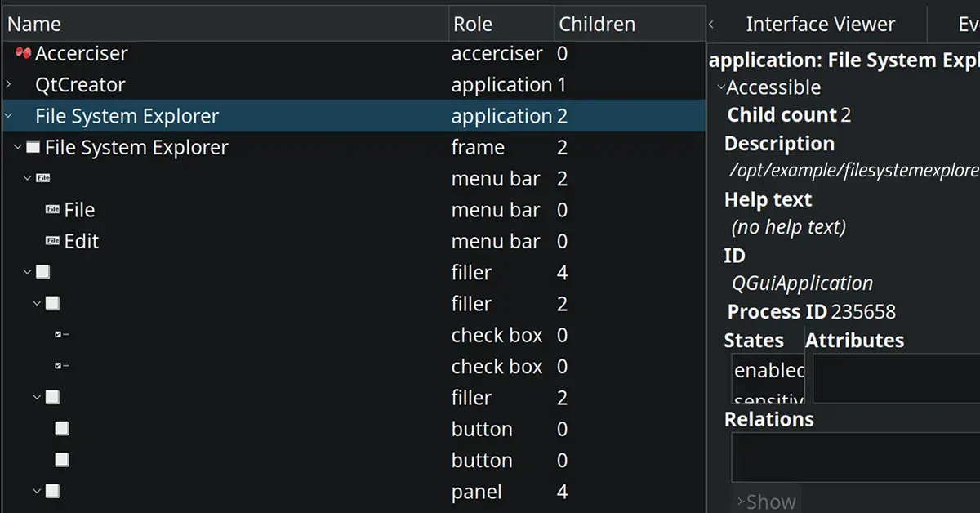Collapse the panel node with 4 children

tap(37, 492)
